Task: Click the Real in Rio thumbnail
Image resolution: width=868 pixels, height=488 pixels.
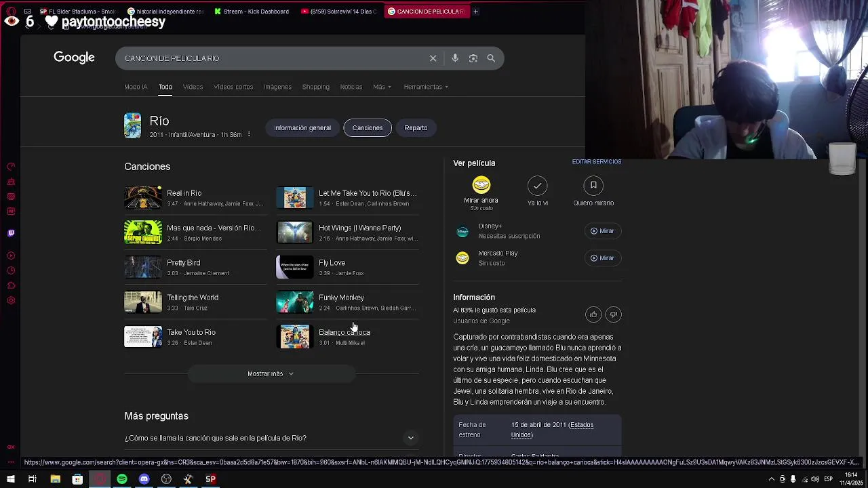Action: tap(143, 198)
